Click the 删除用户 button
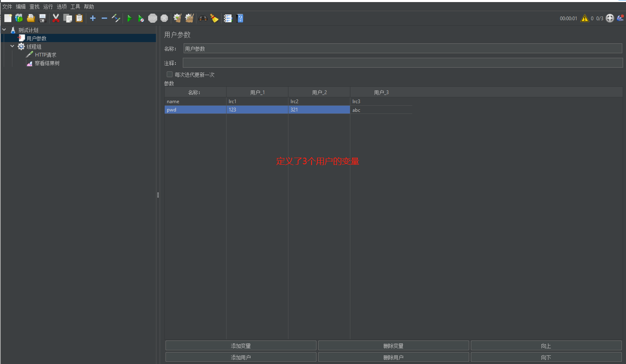 coord(394,357)
